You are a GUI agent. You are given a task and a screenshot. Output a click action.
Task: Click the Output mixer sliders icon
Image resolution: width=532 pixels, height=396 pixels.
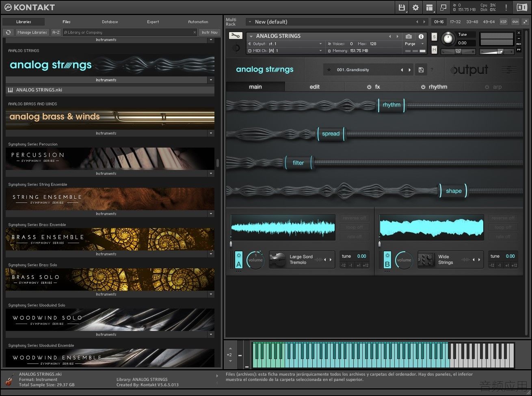(x=509, y=70)
